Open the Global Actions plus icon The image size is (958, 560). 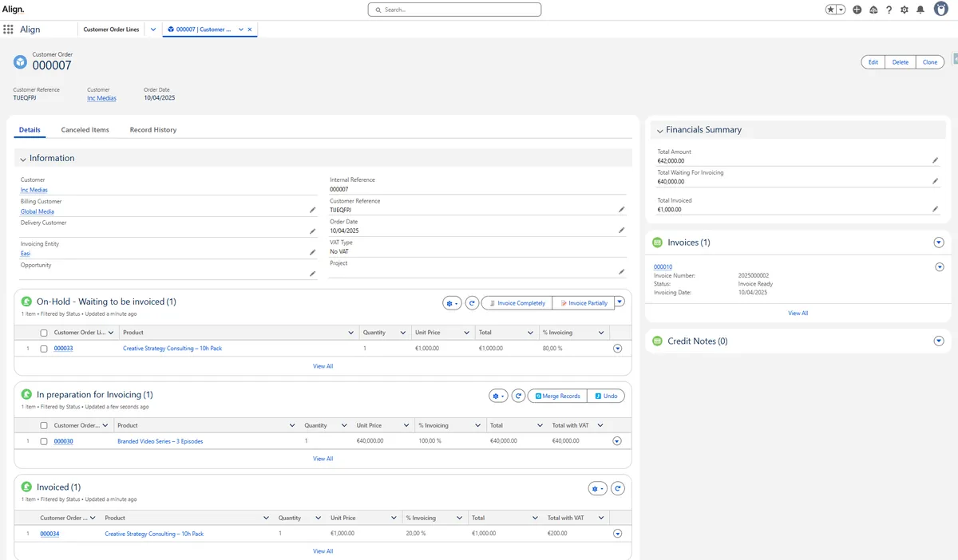(x=857, y=10)
